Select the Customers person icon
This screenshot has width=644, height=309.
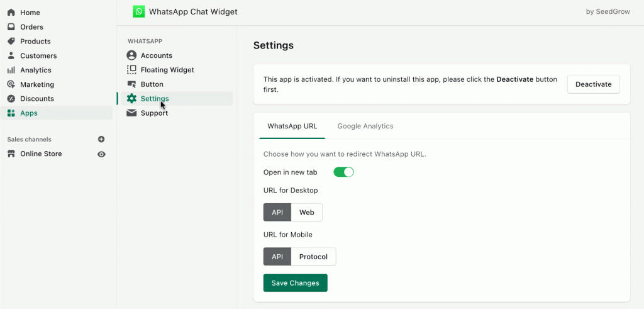coord(11,56)
